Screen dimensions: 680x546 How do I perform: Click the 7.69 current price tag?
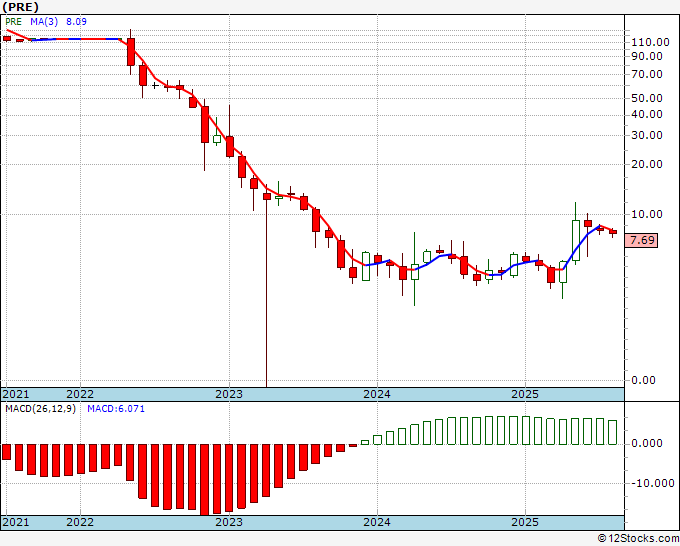click(641, 240)
